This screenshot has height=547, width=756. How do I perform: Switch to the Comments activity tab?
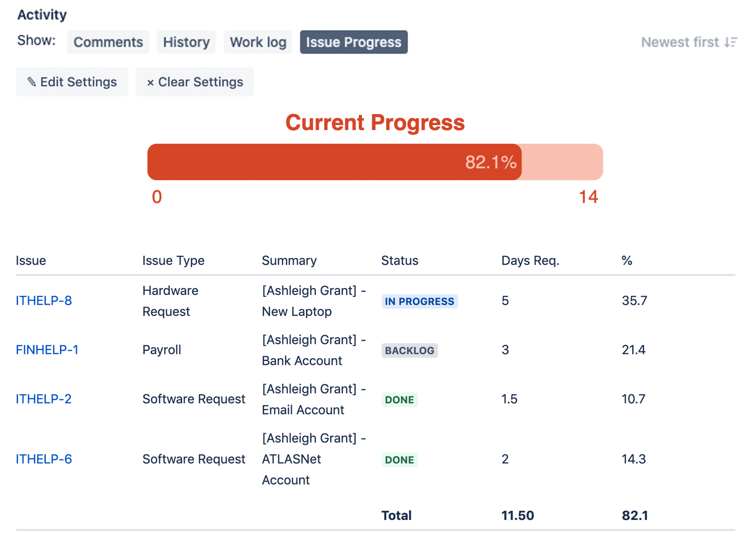pyautogui.click(x=108, y=42)
